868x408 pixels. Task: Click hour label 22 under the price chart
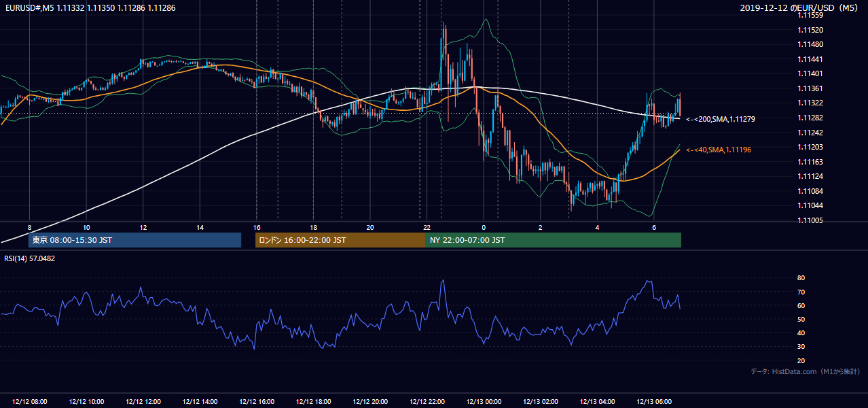pos(427,227)
